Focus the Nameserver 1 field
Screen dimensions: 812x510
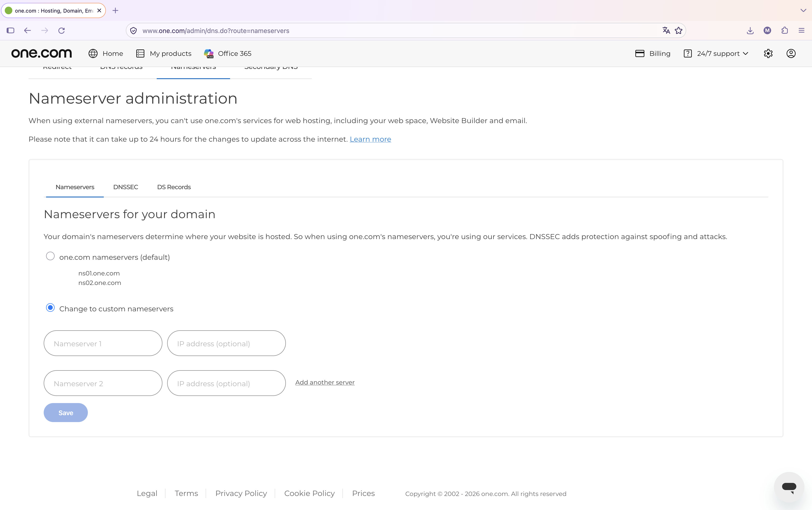(103, 343)
